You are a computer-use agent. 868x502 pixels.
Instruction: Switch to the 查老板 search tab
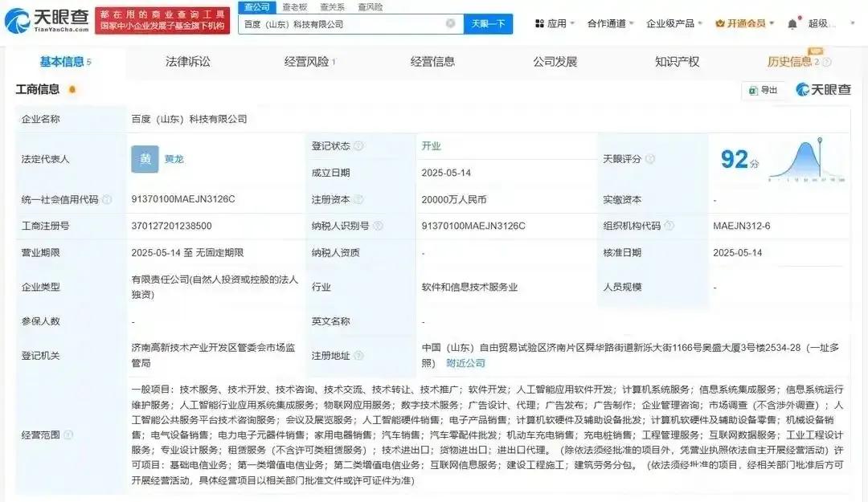tap(294, 7)
